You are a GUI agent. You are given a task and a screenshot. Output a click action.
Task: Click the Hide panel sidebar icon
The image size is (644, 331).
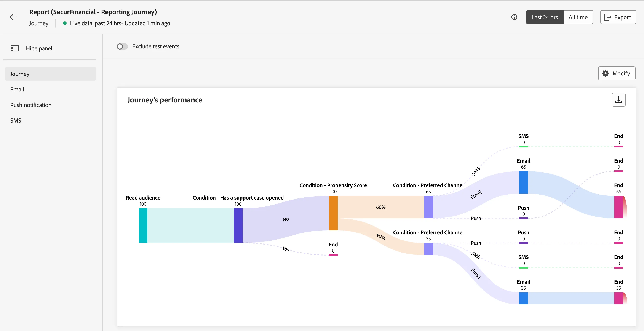(14, 48)
